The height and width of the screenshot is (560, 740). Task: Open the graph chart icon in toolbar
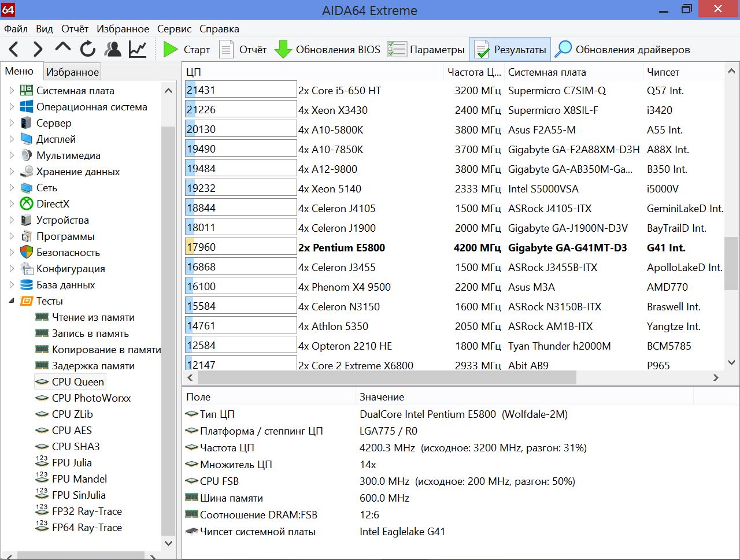(138, 49)
